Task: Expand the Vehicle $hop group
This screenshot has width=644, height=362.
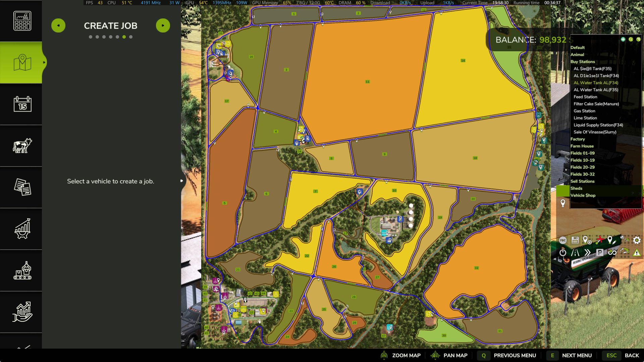Action: coord(583,195)
